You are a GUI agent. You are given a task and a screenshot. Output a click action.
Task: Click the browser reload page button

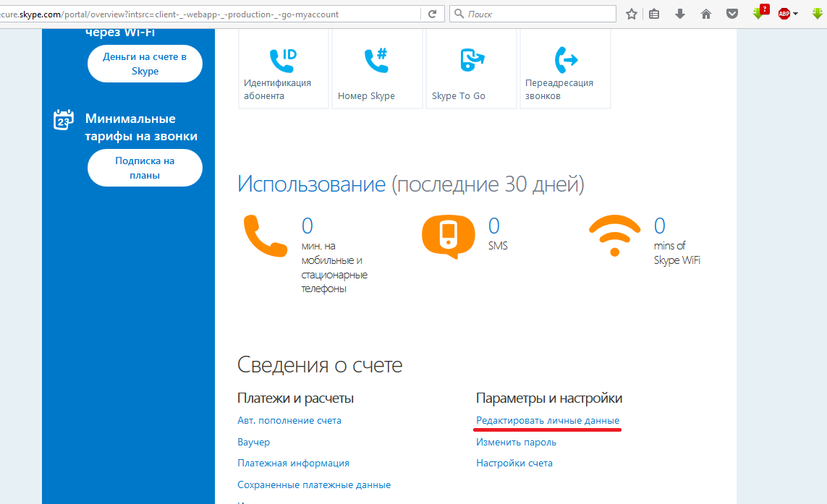pyautogui.click(x=432, y=14)
